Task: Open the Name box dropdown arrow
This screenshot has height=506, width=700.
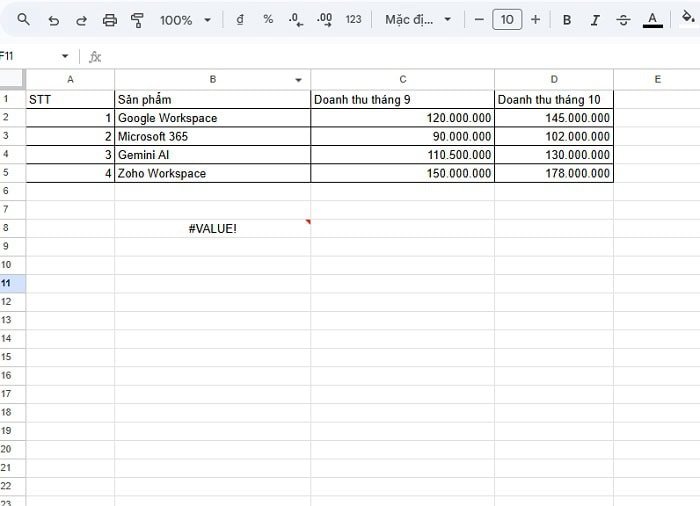Action: click(x=65, y=56)
